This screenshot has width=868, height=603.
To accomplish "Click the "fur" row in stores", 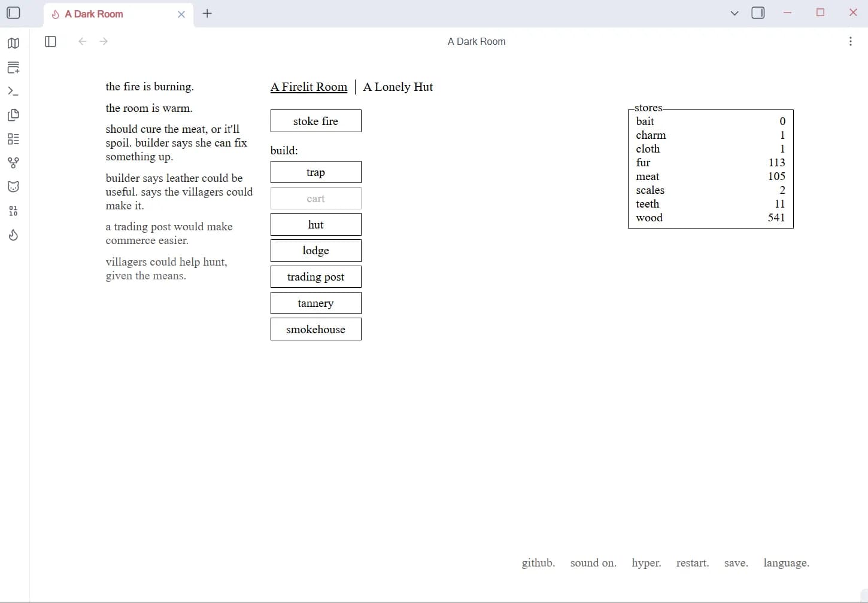I will (x=711, y=163).
